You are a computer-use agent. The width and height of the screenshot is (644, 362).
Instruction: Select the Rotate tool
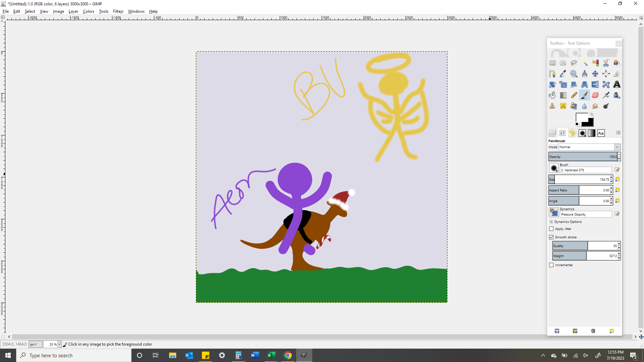pos(552,84)
